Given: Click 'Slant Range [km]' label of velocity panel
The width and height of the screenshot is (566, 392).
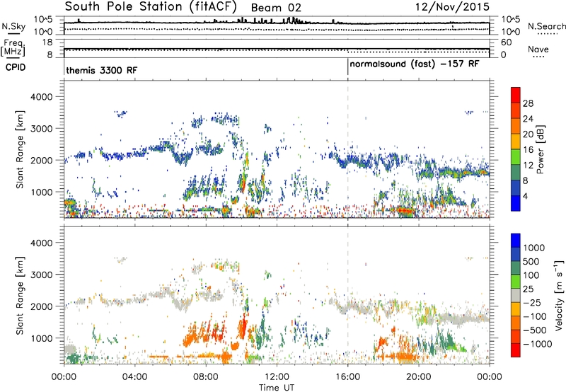Looking at the screenshot, I should 20,296.
